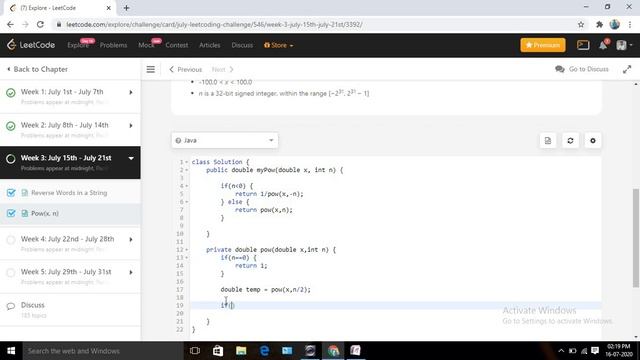Fold code at line 12 arrow
This screenshot has width=640, height=360.
(x=187, y=250)
